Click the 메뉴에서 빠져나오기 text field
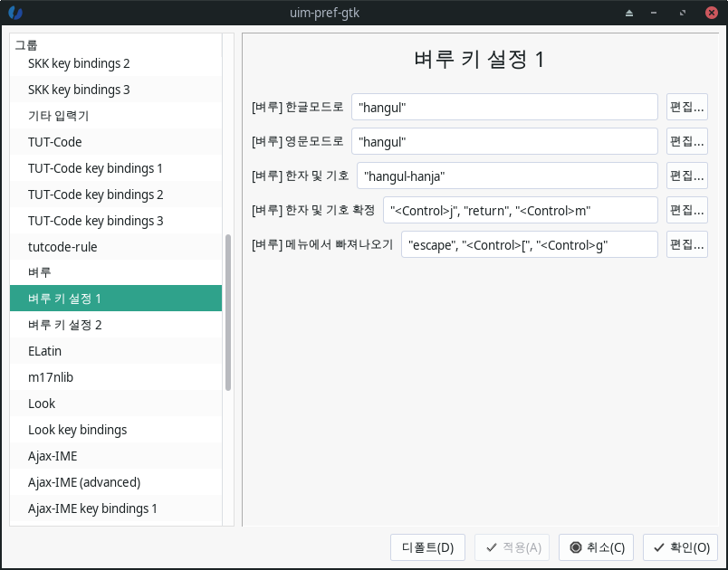728x570 pixels. tap(529, 244)
